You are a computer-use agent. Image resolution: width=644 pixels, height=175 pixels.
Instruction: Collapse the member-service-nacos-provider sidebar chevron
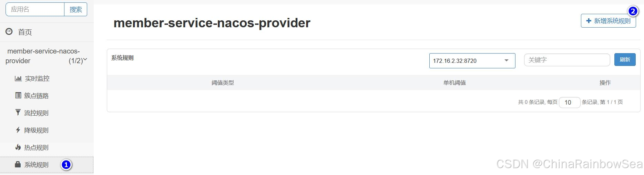pyautogui.click(x=85, y=60)
